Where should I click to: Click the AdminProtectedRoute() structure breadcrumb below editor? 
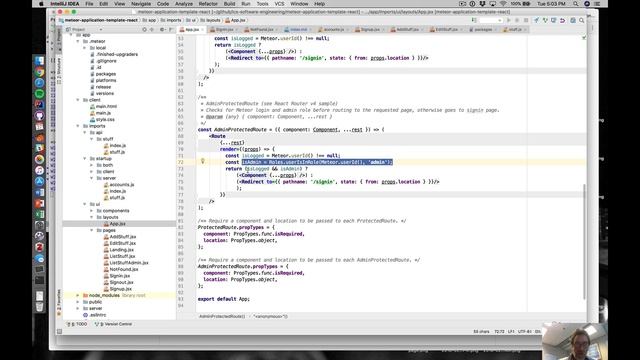(x=222, y=316)
